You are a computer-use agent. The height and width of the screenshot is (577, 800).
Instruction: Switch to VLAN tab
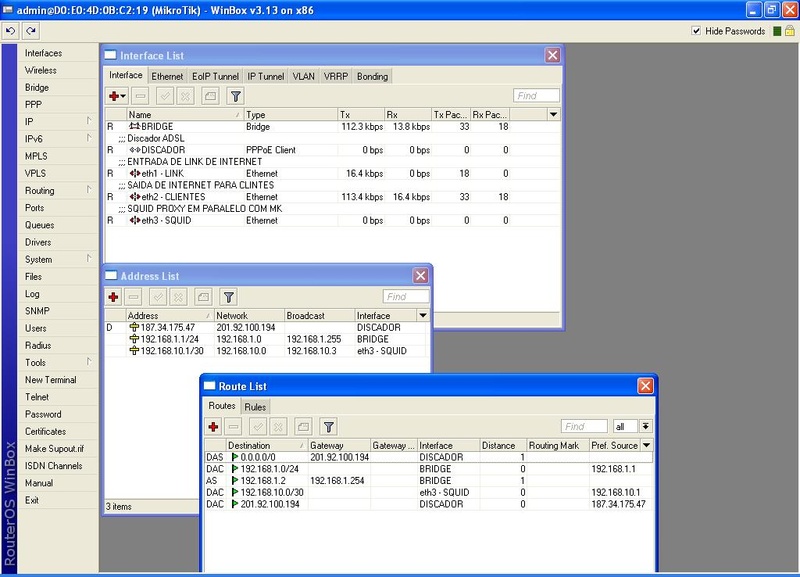(x=304, y=77)
